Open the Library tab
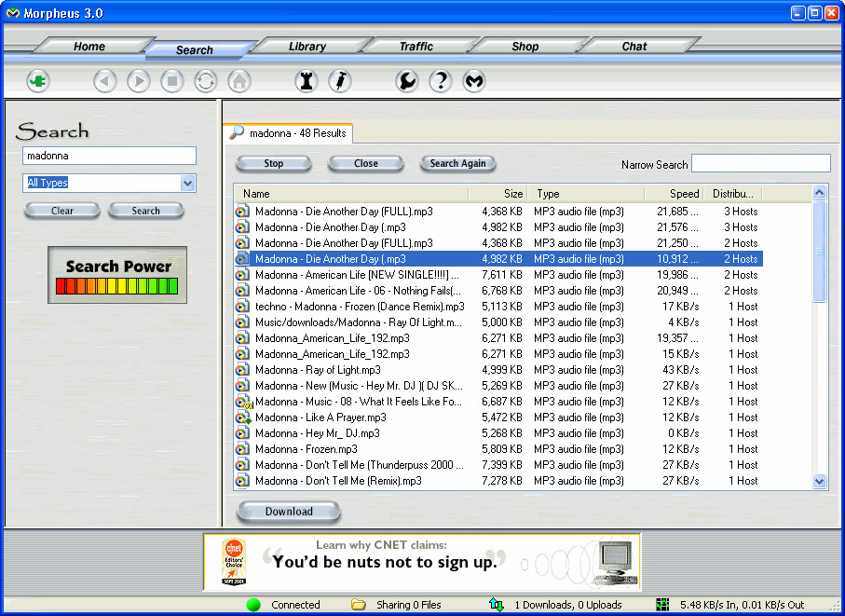Screen dimensions: 845x616 pyautogui.click(x=307, y=47)
